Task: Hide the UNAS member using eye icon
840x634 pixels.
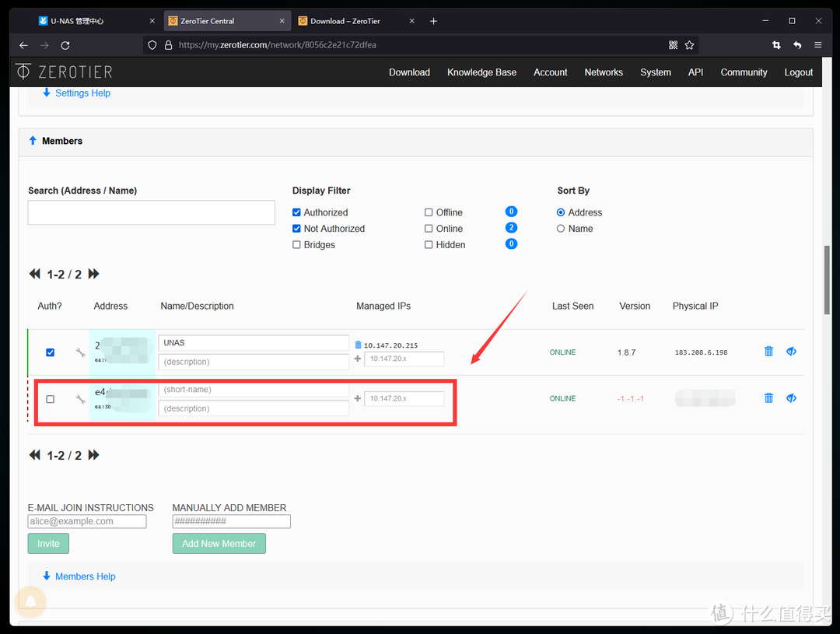Action: pos(791,352)
